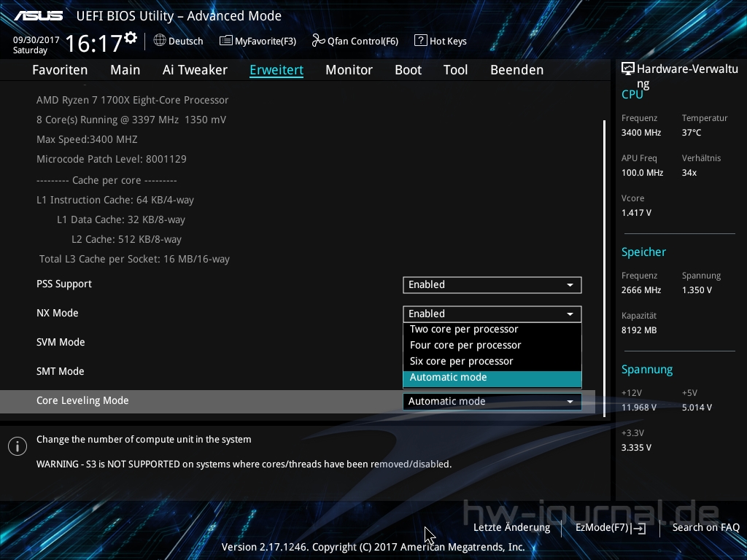The height and width of the screenshot is (560, 747).
Task: Click the +12V value 11.968 V
Action: pos(639,408)
